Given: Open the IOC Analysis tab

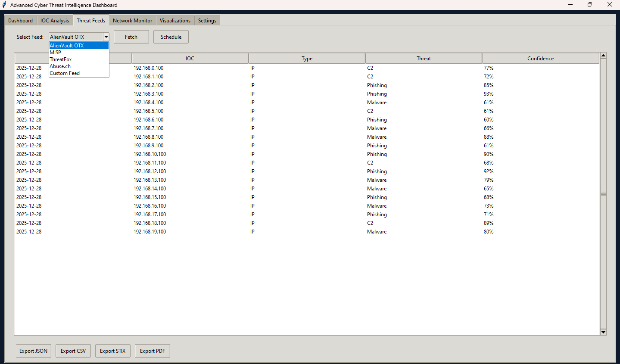Looking at the screenshot, I should click(55, 21).
